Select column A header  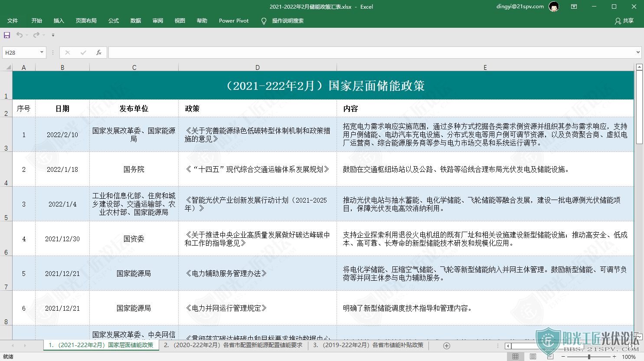point(24,67)
